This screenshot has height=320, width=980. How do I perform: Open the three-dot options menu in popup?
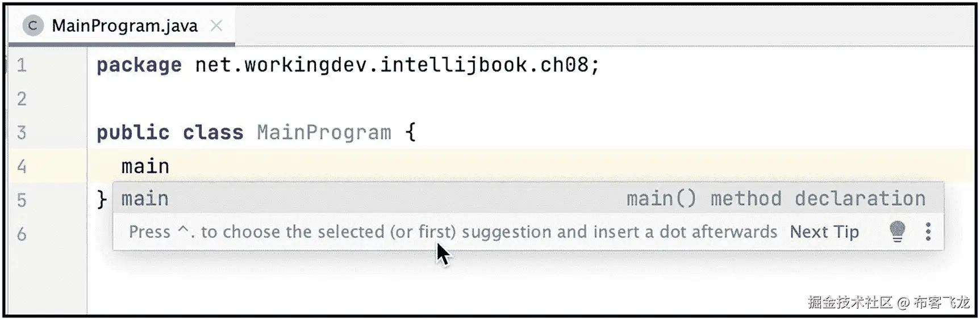[928, 231]
